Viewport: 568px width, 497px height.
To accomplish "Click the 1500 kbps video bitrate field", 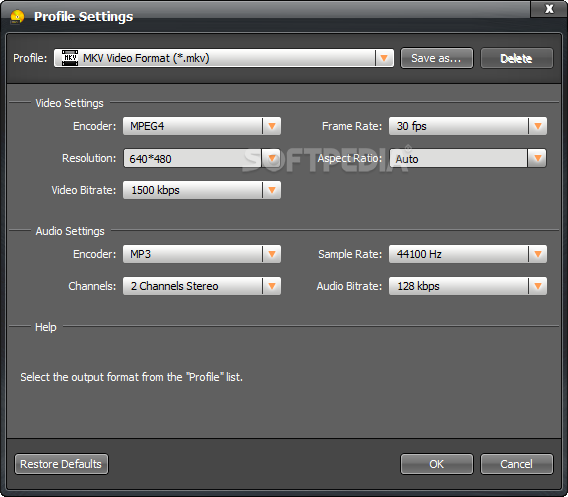I will [x=202, y=190].
